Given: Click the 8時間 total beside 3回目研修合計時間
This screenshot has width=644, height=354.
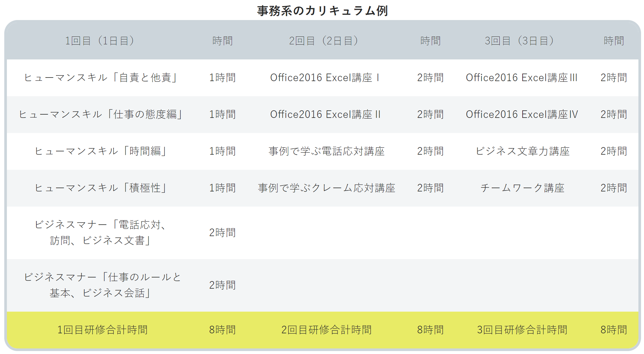Looking at the screenshot, I should (x=613, y=330).
